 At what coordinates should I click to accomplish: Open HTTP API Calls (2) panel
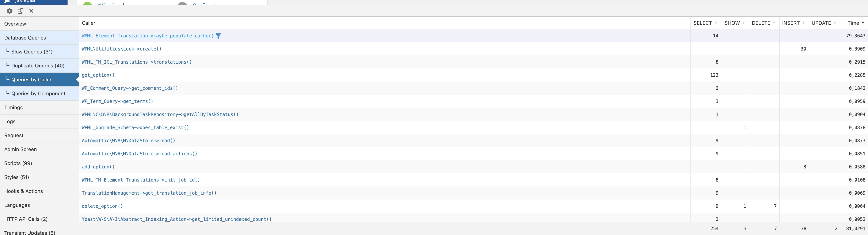click(x=39, y=219)
